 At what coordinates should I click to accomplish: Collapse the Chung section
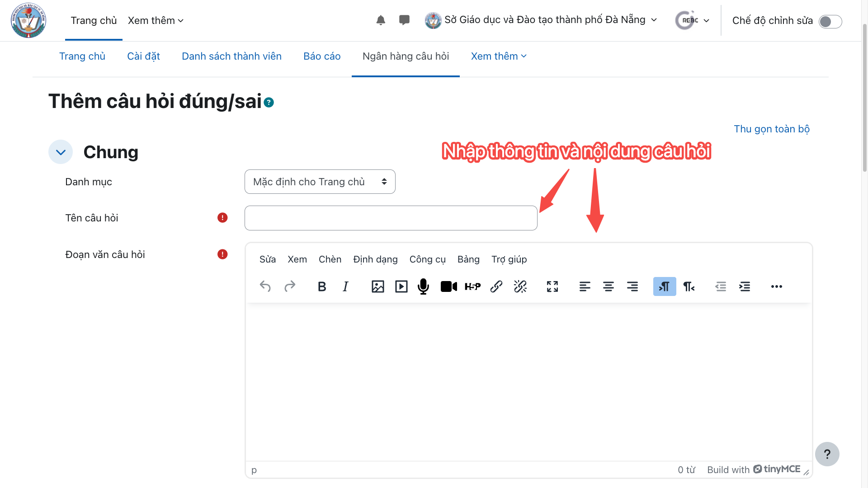click(61, 152)
